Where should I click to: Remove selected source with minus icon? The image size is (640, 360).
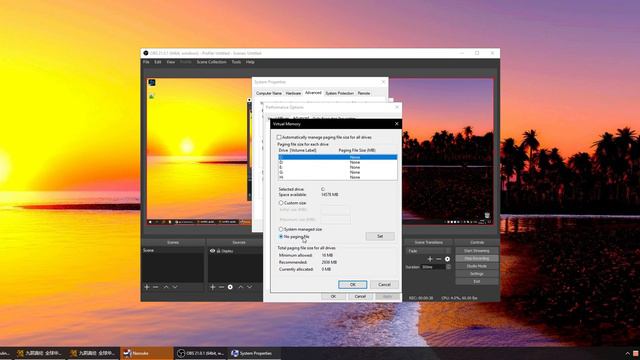(221, 287)
